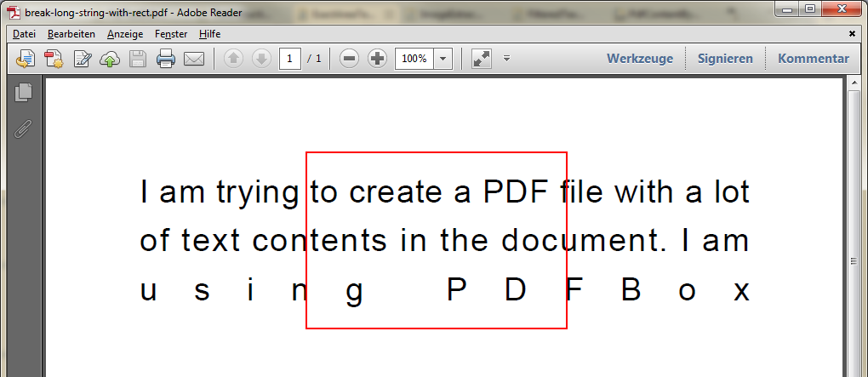Click scrollbar up arrow at top right
This screenshot has height=377, width=868.
(x=854, y=83)
